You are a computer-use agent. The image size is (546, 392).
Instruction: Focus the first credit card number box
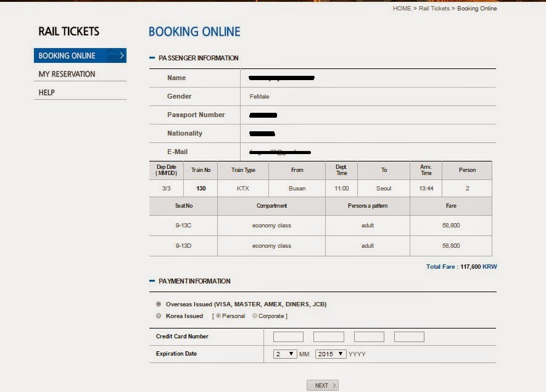coord(288,337)
